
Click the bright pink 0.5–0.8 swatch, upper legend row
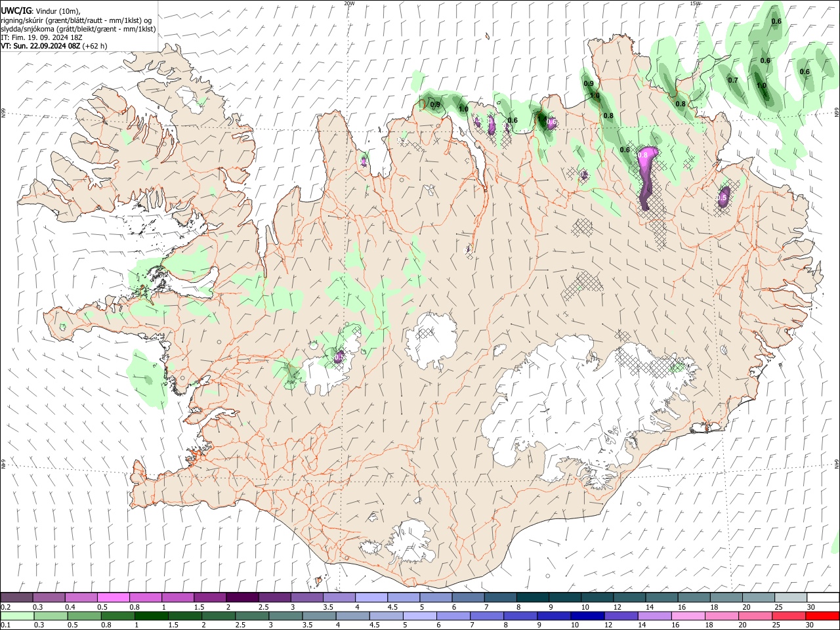coord(113,598)
